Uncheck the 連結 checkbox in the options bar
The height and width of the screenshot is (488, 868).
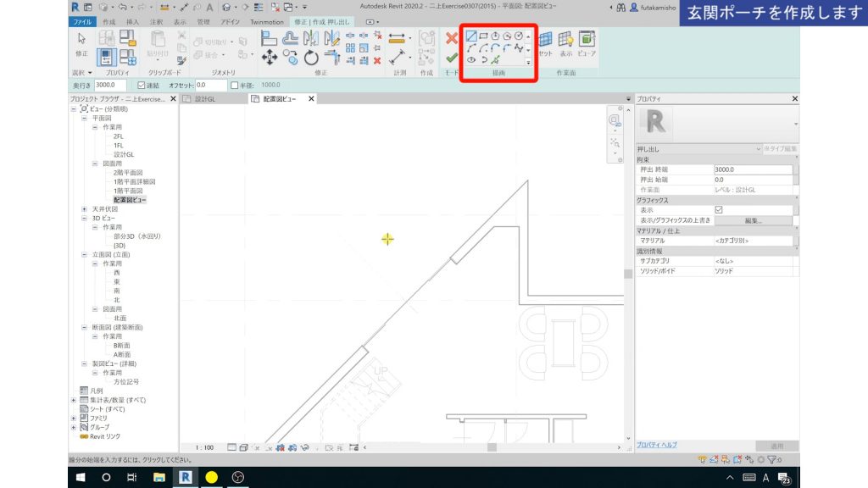tap(142, 83)
